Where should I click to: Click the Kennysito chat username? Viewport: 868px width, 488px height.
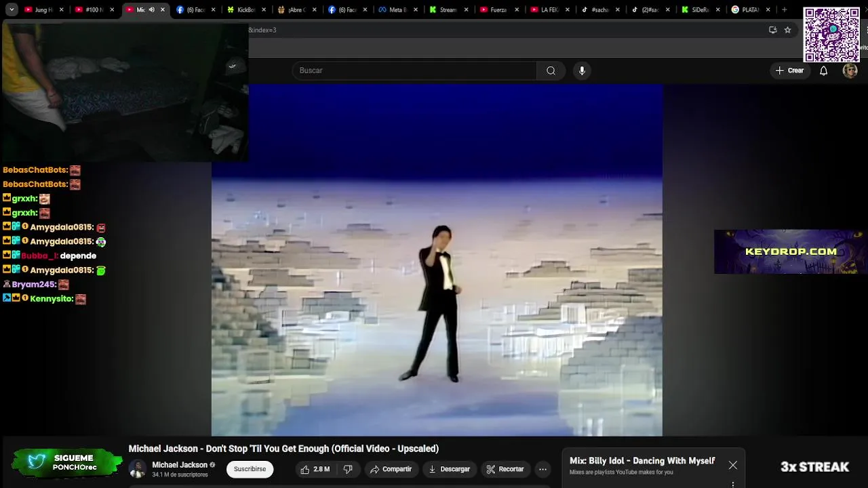coord(52,298)
